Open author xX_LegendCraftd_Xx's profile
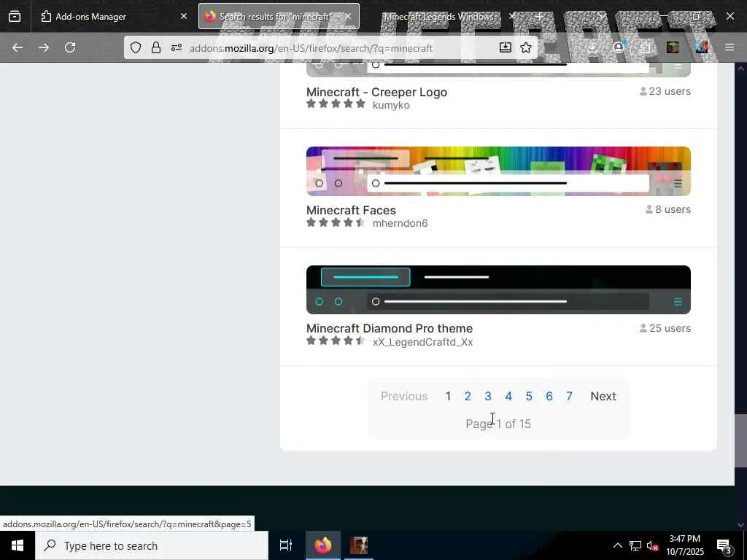 click(x=423, y=342)
